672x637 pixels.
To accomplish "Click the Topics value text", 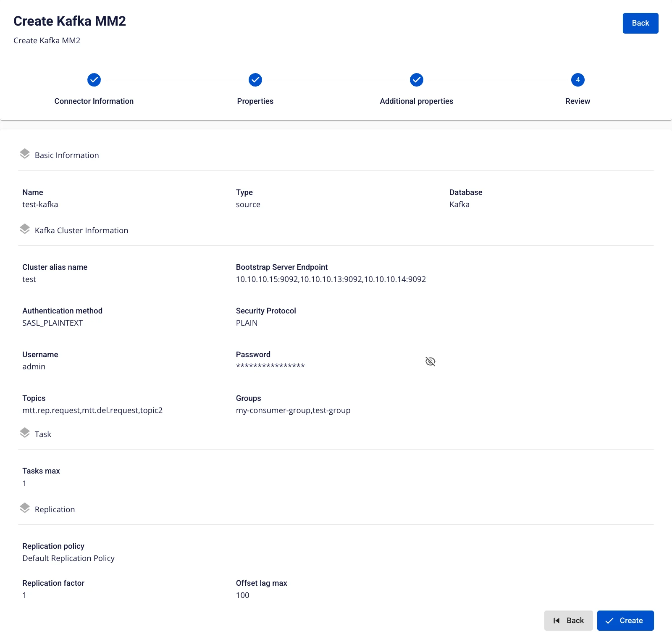I will [92, 411].
